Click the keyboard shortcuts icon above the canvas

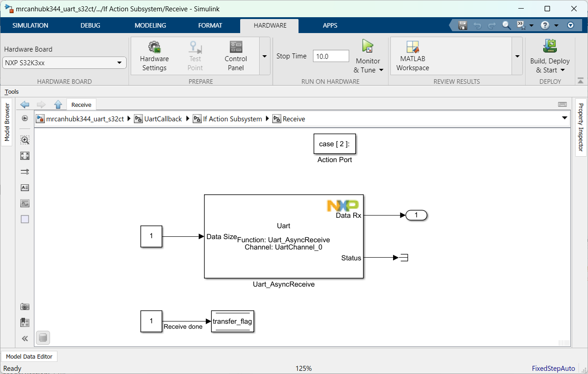click(x=562, y=104)
